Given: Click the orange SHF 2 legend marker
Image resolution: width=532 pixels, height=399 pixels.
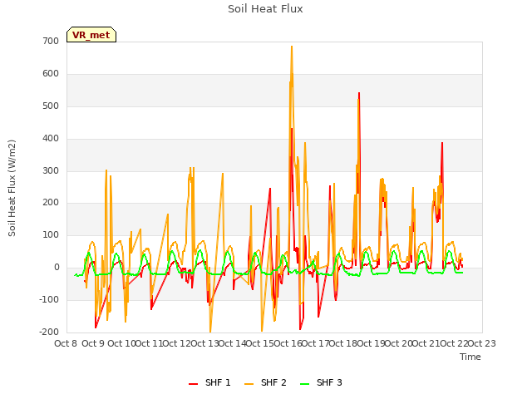Looking at the screenshot, I should (249, 384).
